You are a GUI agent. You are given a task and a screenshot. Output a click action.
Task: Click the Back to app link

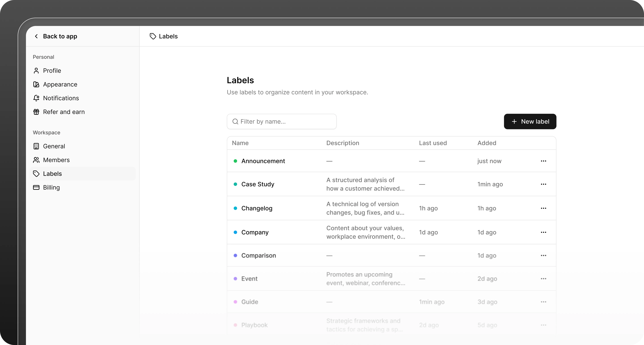[60, 36]
